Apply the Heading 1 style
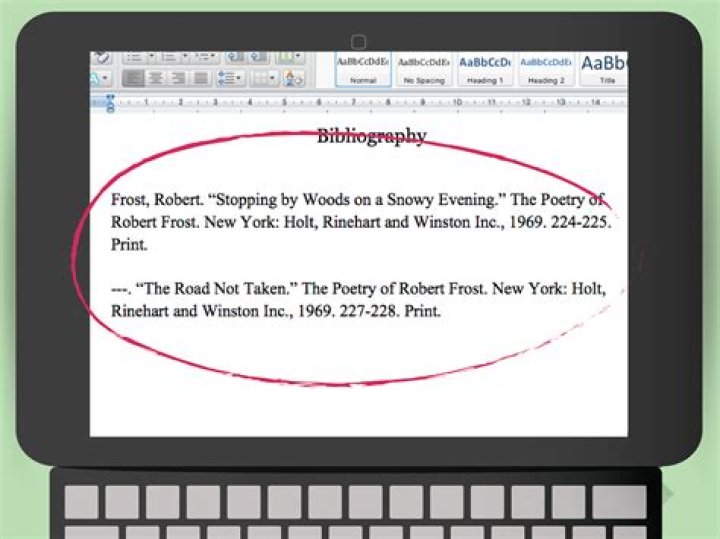The width and height of the screenshot is (720, 539). [484, 69]
